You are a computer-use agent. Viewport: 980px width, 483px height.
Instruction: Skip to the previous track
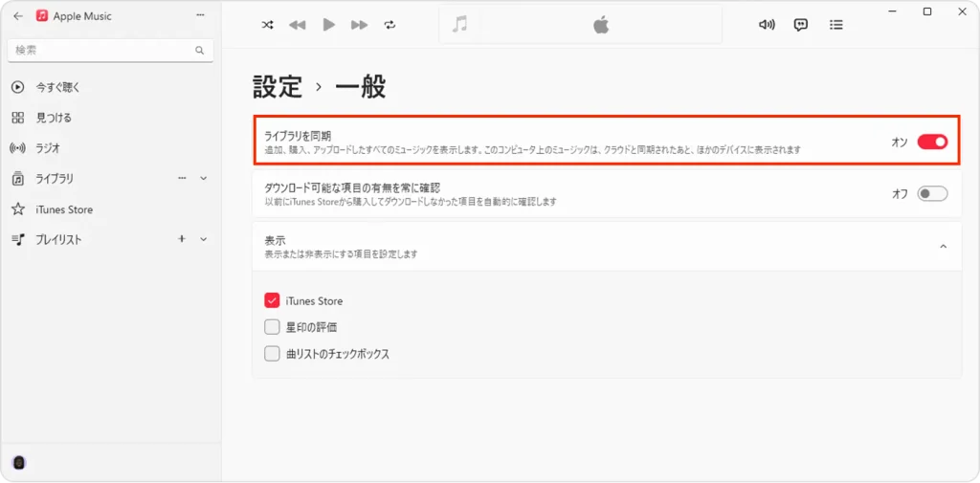298,25
